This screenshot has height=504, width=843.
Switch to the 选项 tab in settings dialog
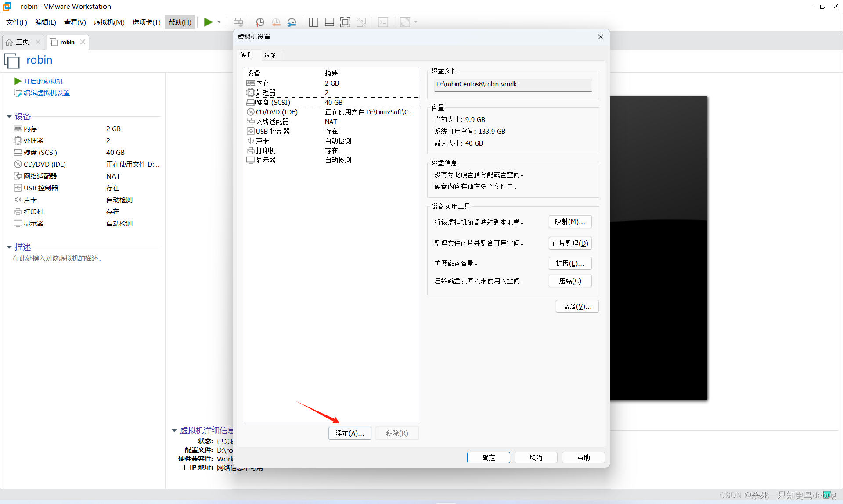(x=270, y=55)
